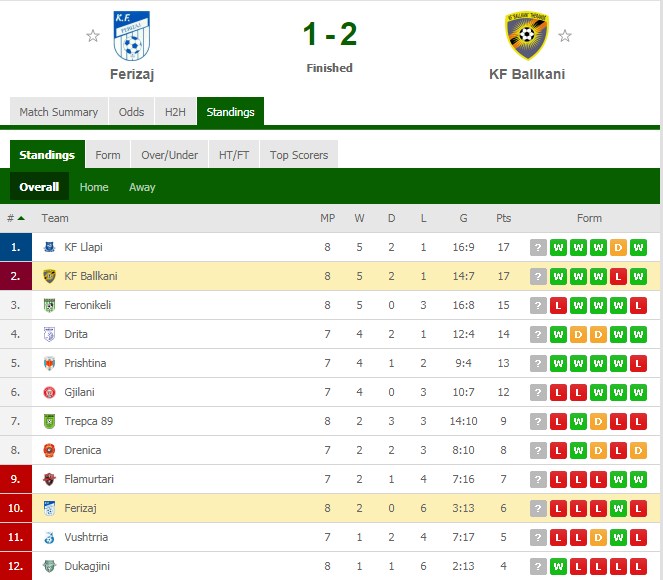Click the gray ? form box for Drita

pyautogui.click(x=538, y=334)
